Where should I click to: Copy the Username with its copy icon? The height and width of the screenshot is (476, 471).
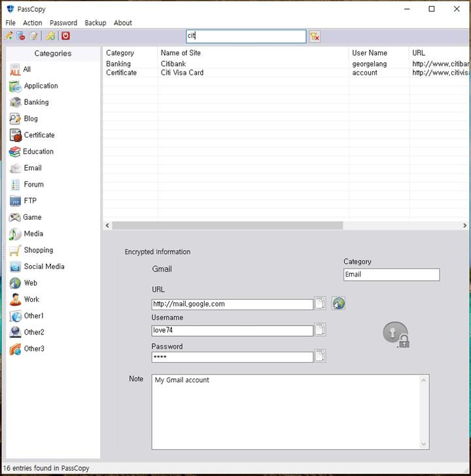click(320, 330)
